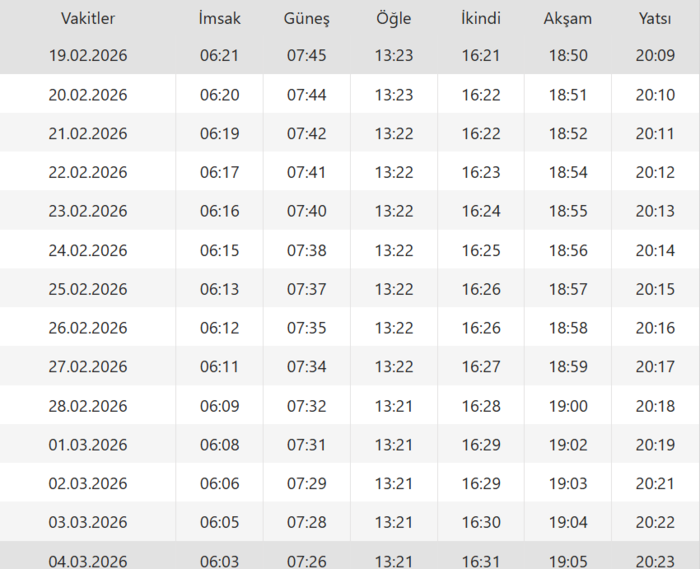Select the Güneş time 07:41
Viewport: 700px width, 569px height.
pyautogui.click(x=307, y=173)
